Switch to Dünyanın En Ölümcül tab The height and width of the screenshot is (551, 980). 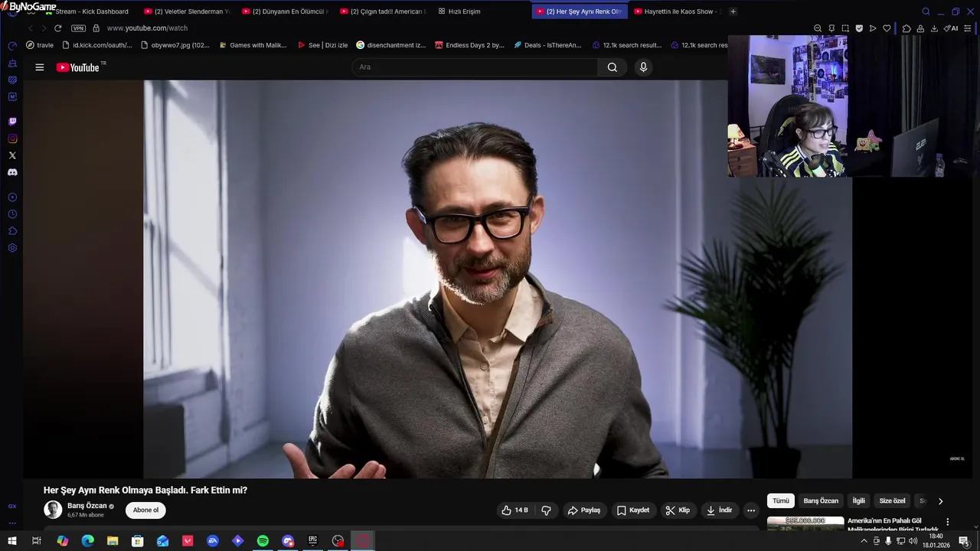click(285, 11)
